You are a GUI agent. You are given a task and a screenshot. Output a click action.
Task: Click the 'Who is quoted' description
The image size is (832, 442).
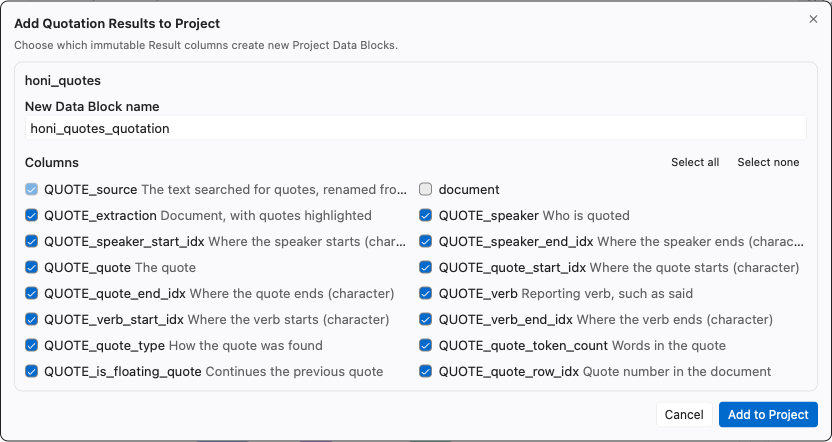click(586, 215)
